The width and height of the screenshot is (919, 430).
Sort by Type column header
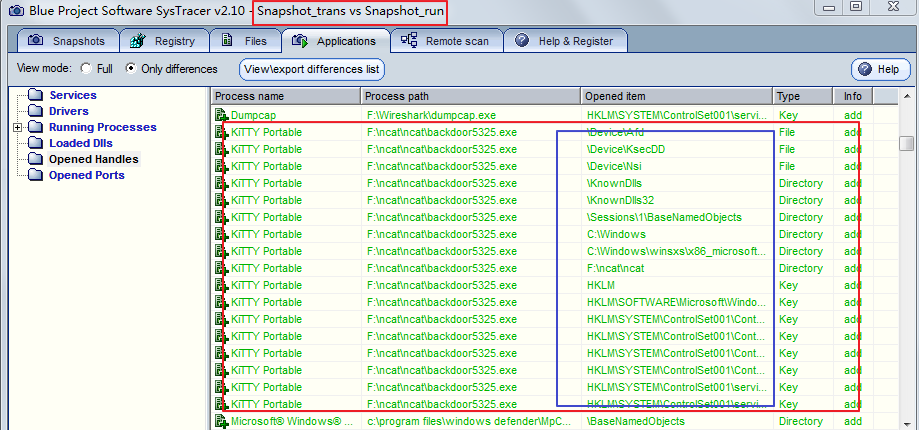click(x=804, y=96)
